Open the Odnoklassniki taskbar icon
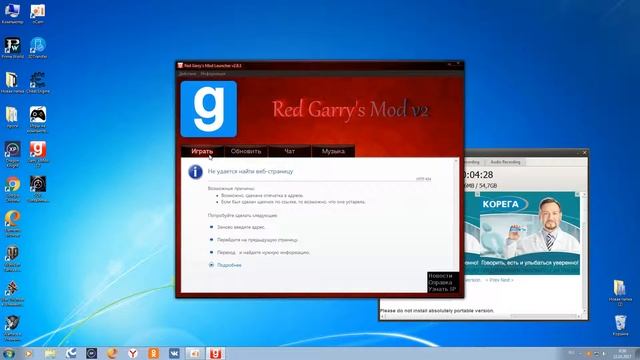The width and height of the screenshot is (640, 360). (153, 353)
